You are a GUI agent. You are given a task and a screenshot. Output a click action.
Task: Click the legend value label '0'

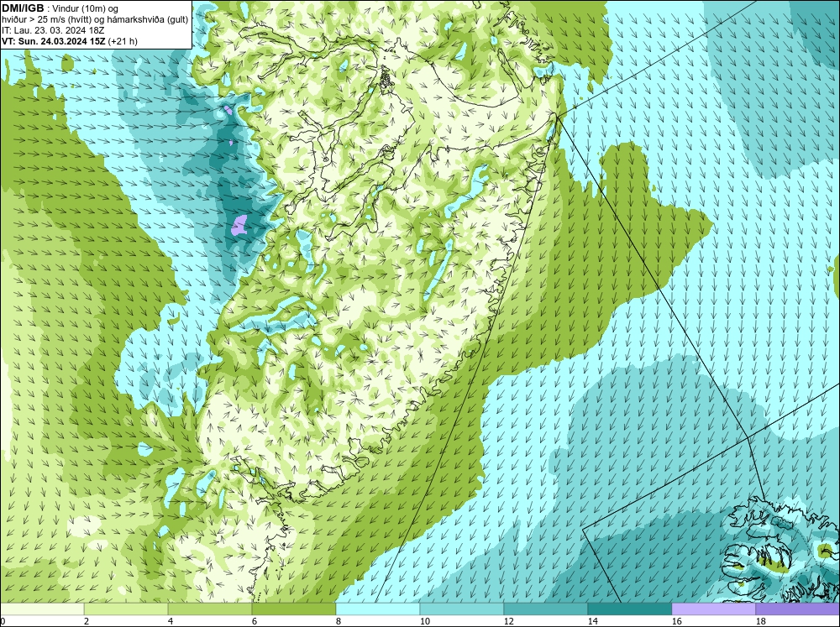tap(3, 621)
